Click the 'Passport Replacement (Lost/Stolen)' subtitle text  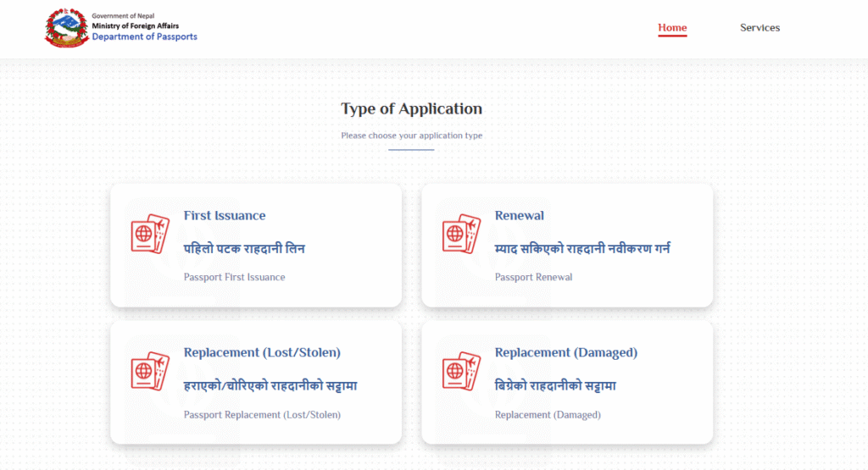(262, 415)
